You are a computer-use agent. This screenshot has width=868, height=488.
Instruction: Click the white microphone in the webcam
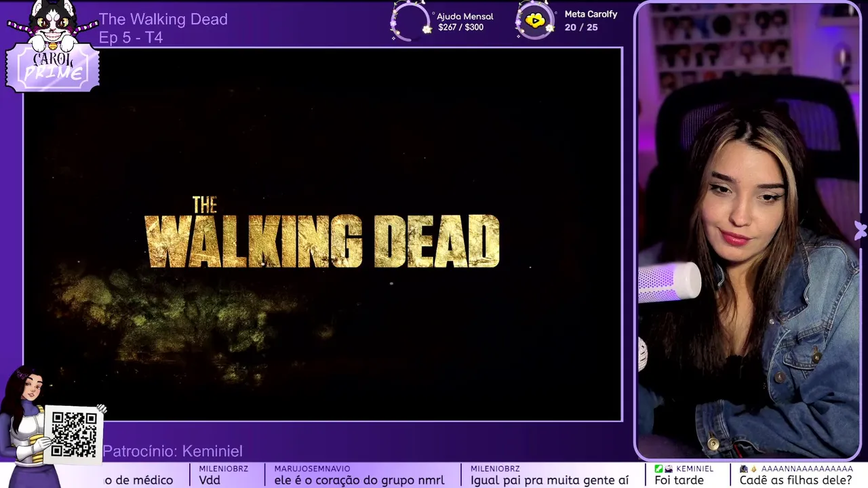[x=669, y=282]
